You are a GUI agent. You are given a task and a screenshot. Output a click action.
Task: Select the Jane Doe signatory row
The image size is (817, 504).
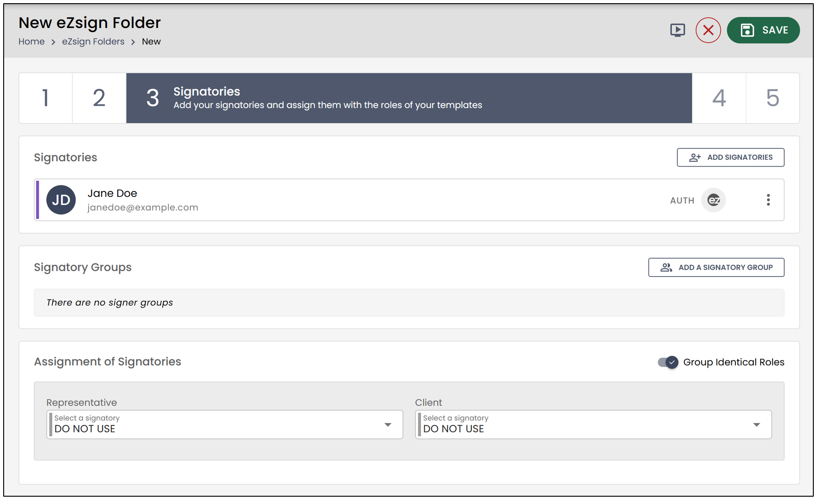pyautogui.click(x=409, y=200)
